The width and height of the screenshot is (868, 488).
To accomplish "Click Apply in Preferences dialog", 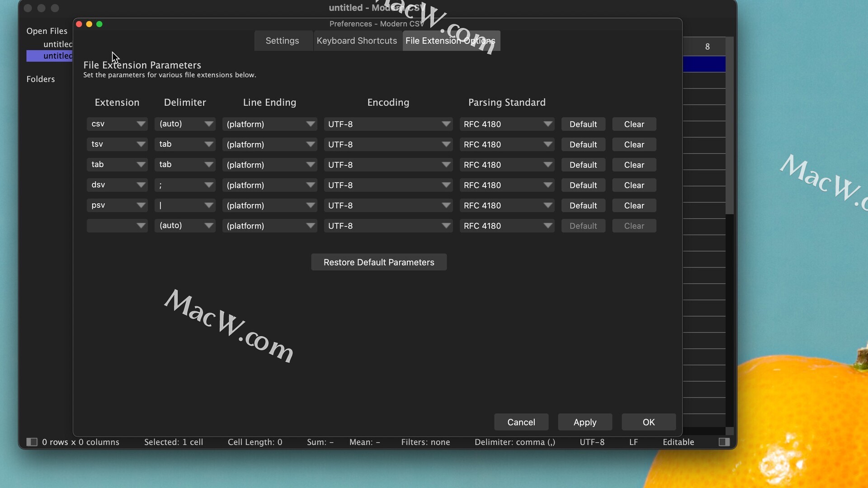I will [585, 422].
